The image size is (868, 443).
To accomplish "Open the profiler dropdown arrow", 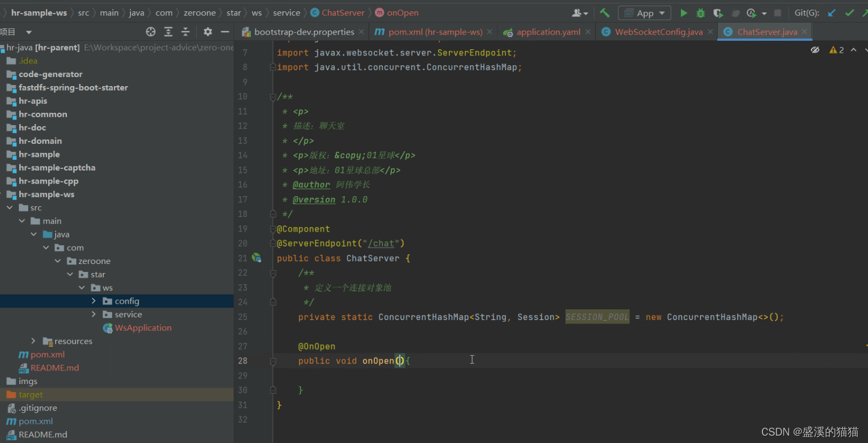I will point(764,13).
